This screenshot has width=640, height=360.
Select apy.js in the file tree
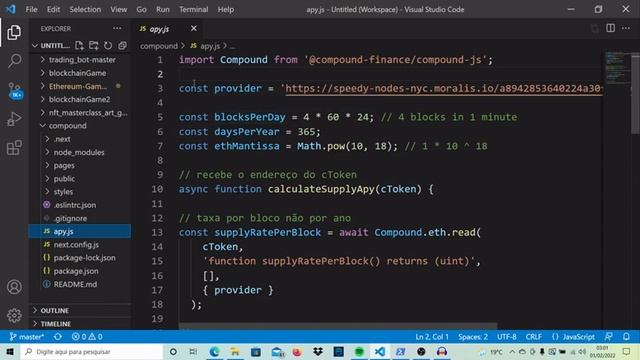coord(80,231)
